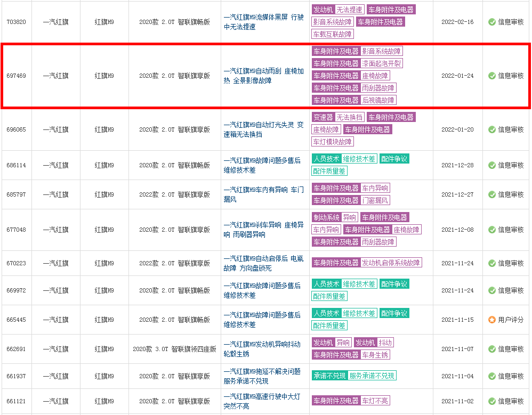Click the 车灯模块故障 tag

click(x=333, y=142)
